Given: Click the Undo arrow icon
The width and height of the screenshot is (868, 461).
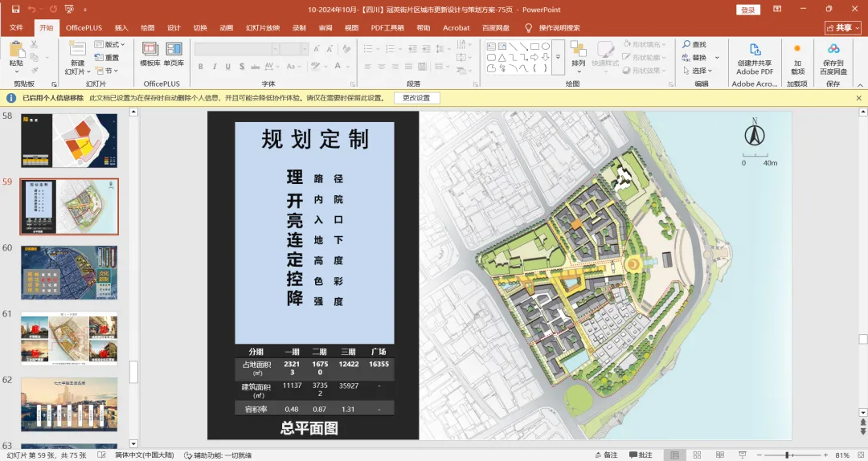Looking at the screenshot, I should 31,10.
